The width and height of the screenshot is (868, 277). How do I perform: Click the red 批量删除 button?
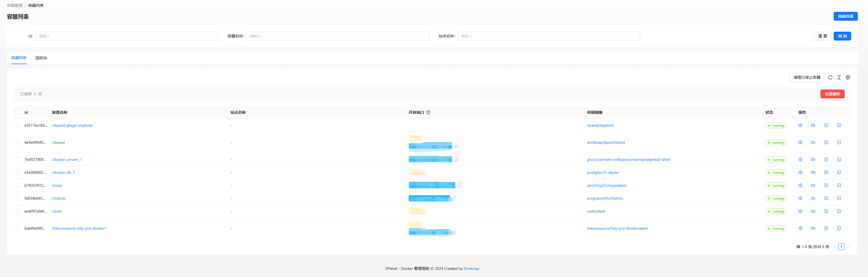pos(832,94)
